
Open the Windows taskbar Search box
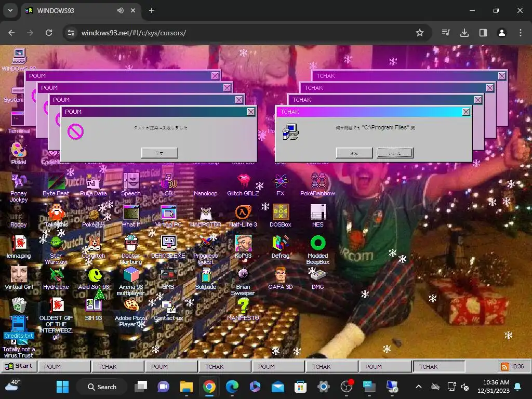coord(102,387)
